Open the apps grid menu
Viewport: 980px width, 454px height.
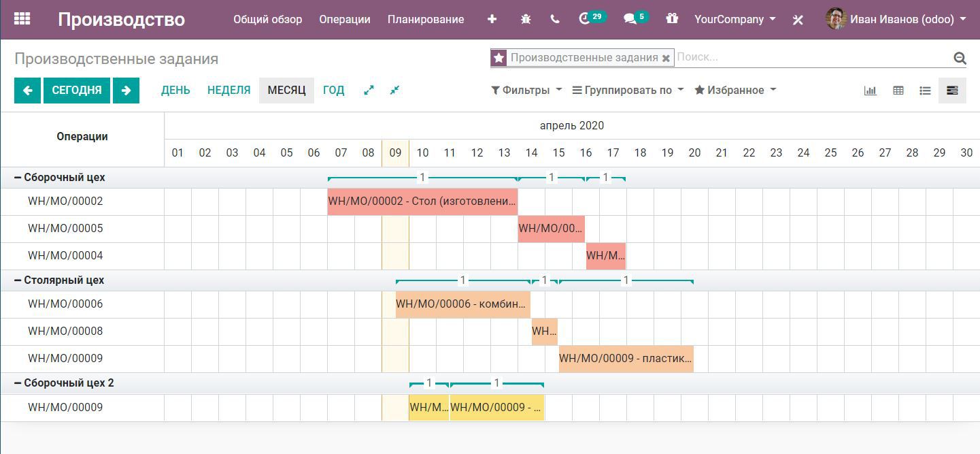pos(23,19)
